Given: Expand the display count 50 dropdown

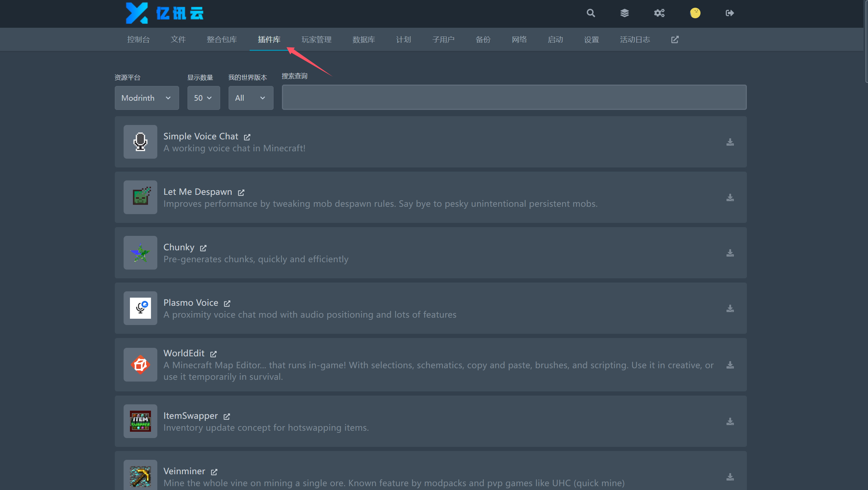Looking at the screenshot, I should click(x=204, y=98).
